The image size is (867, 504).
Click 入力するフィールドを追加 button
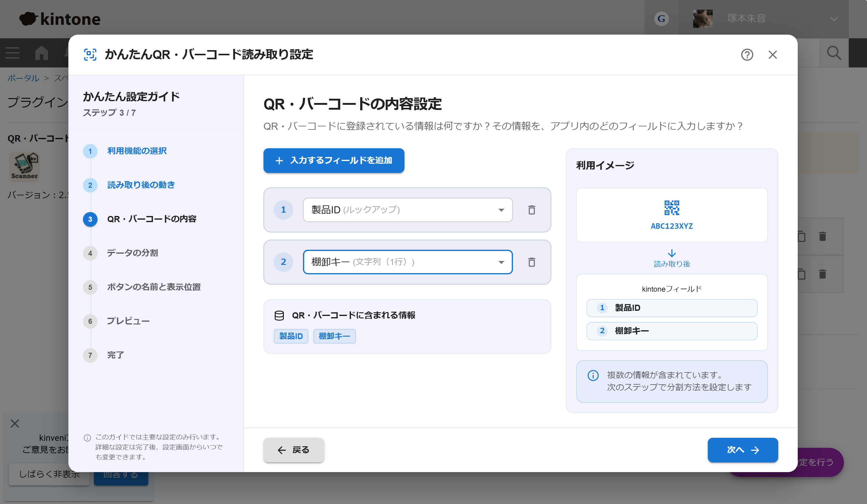pos(334,161)
